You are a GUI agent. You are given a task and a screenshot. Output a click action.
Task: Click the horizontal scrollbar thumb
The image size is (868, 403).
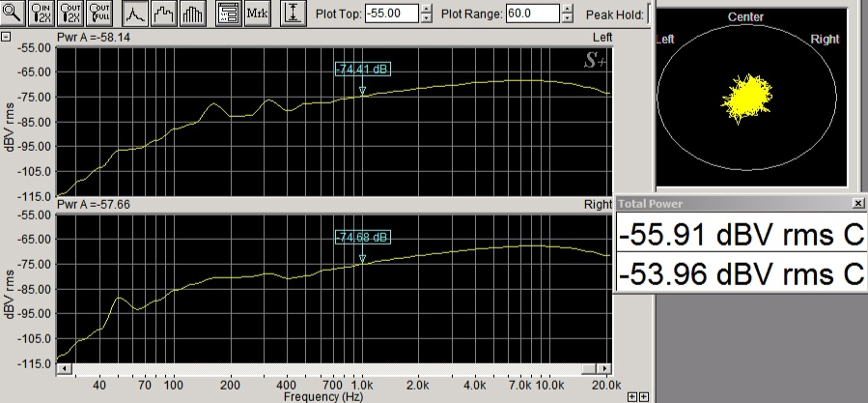tap(589, 368)
